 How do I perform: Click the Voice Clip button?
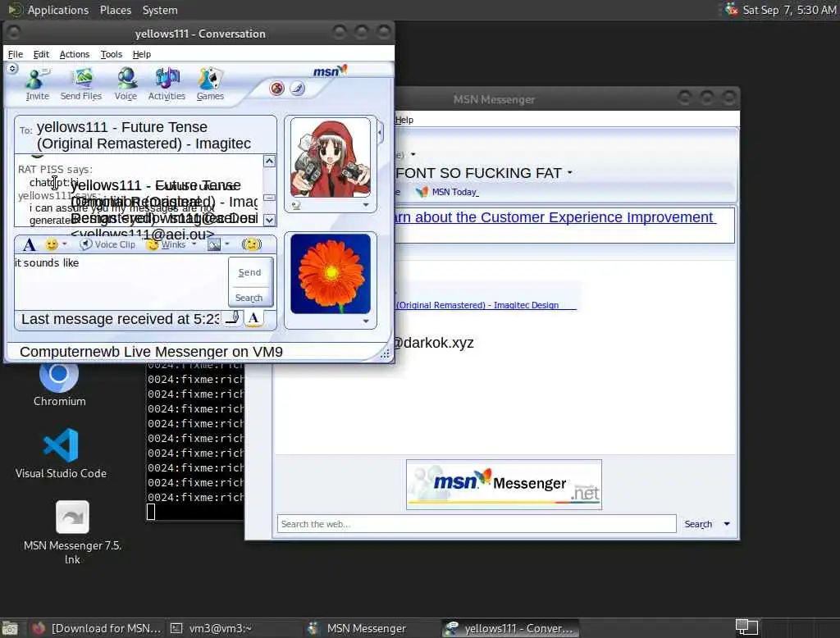click(107, 245)
